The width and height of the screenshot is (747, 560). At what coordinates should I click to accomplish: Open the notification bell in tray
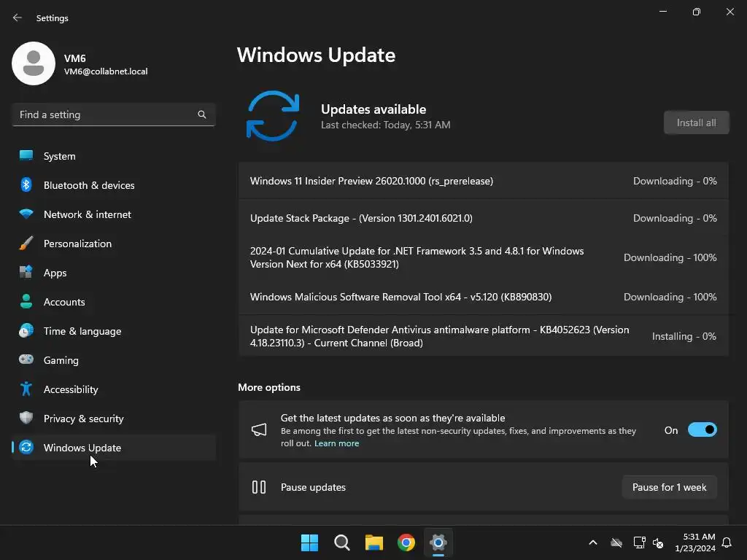727,542
